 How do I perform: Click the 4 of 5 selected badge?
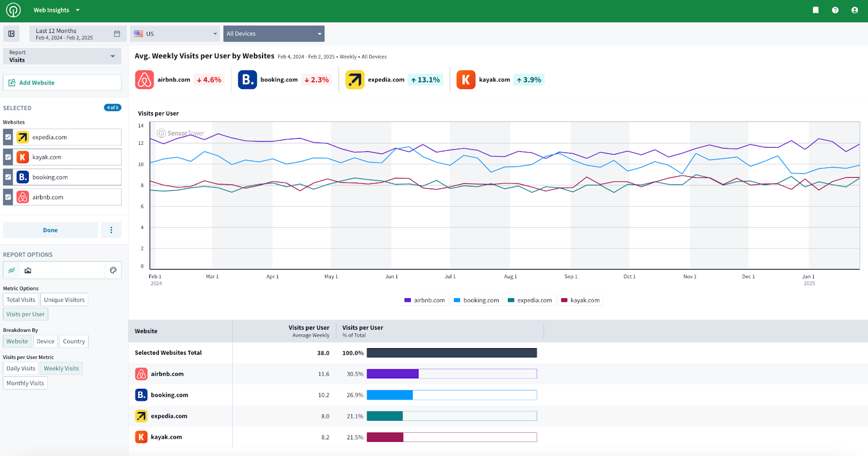point(113,108)
